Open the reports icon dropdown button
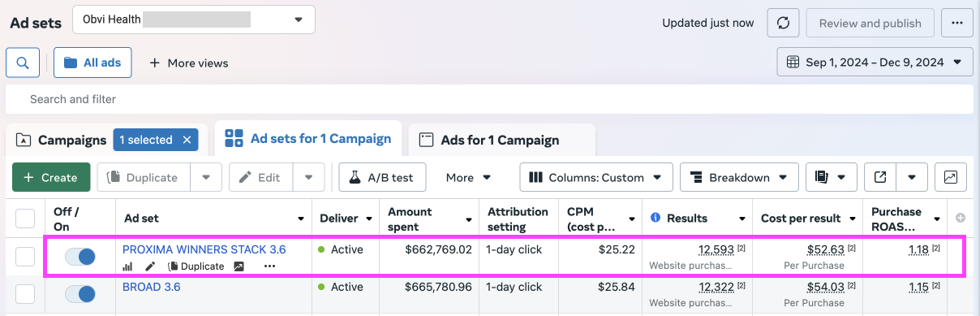This screenshot has width=980, height=316. point(832,177)
